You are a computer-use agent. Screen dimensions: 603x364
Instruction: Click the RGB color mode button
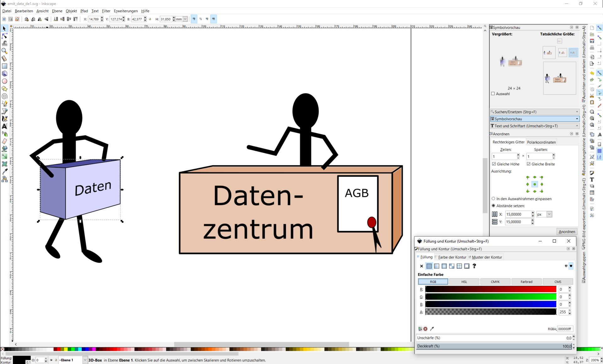click(x=433, y=282)
